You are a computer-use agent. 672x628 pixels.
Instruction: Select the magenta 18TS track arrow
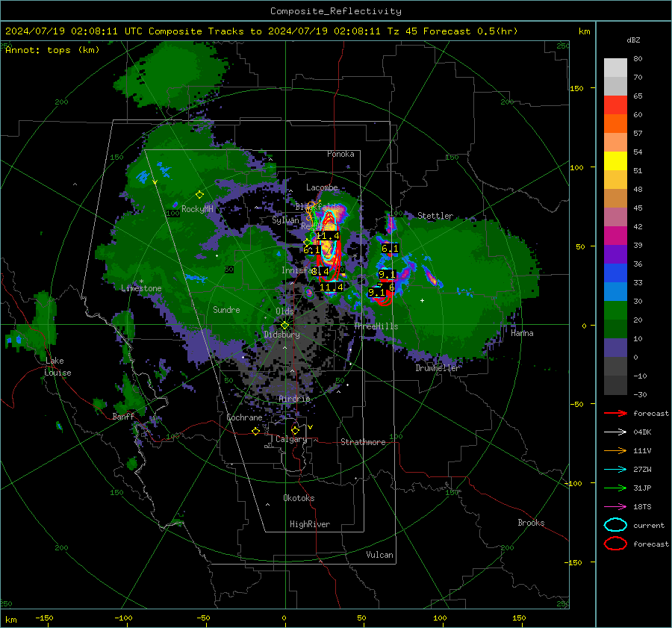click(x=615, y=507)
